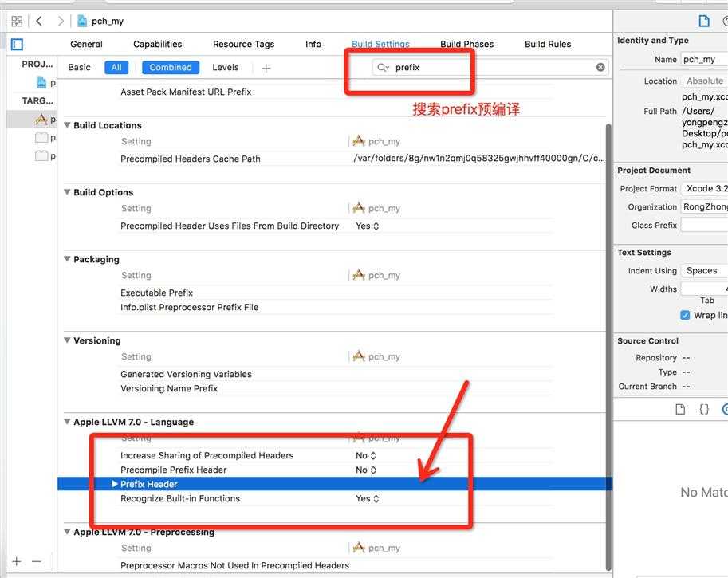Screen dimensions: 728x578
Task: Switch to Combined view
Action: (x=171, y=67)
